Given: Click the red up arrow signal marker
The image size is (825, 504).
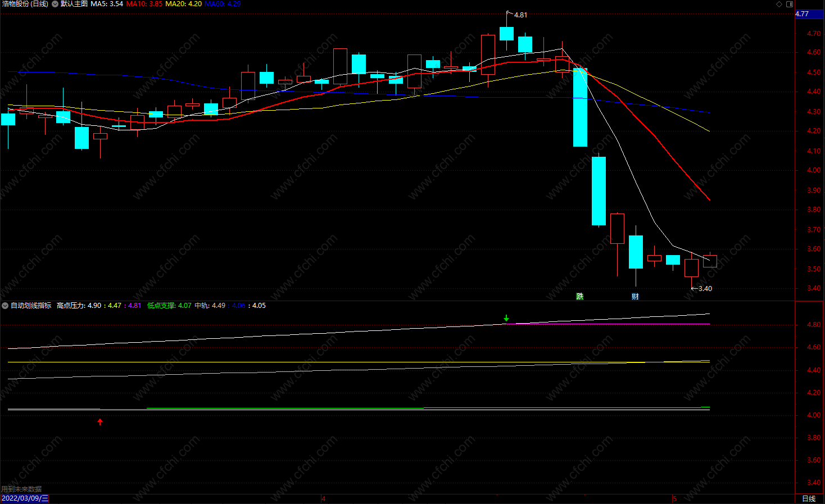Looking at the screenshot, I should (100, 422).
